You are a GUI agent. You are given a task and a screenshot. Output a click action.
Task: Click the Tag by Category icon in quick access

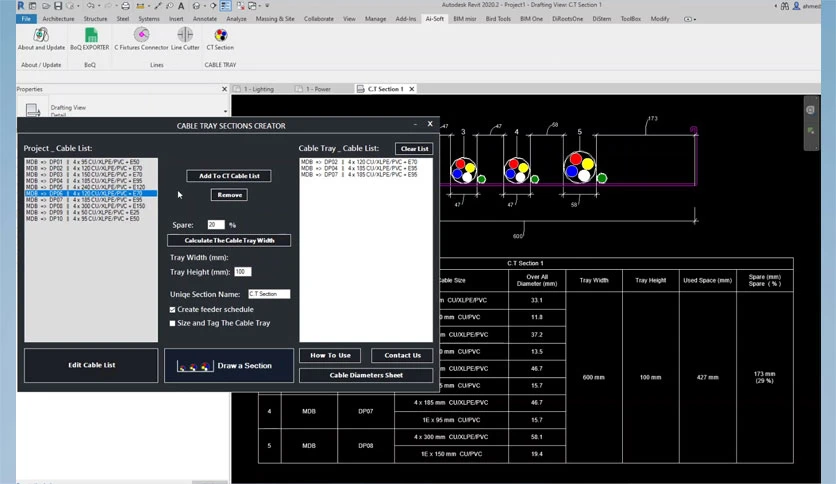pyautogui.click(x=170, y=6)
